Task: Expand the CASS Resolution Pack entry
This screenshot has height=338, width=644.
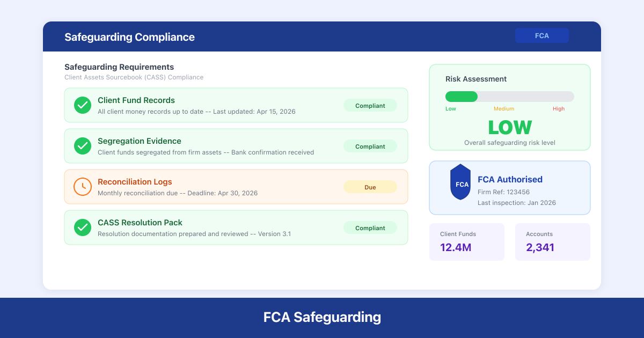Action: click(236, 227)
